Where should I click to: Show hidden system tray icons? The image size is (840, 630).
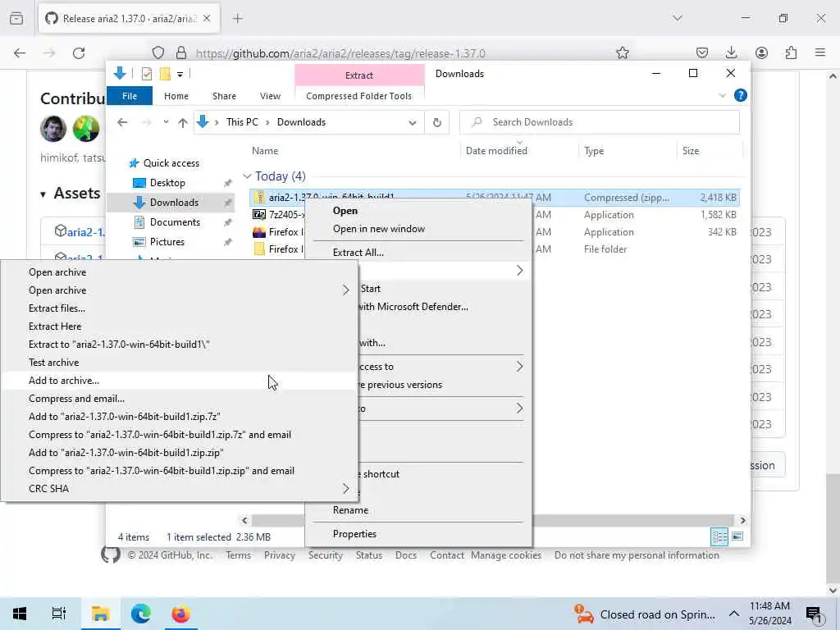(x=734, y=614)
